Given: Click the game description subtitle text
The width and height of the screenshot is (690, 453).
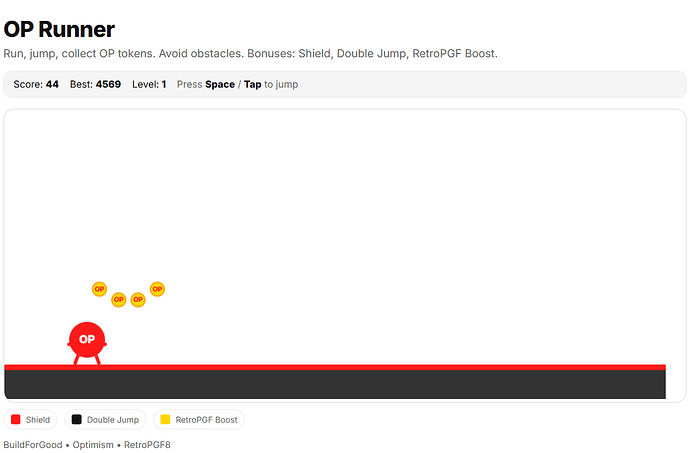Looking at the screenshot, I should [250, 54].
